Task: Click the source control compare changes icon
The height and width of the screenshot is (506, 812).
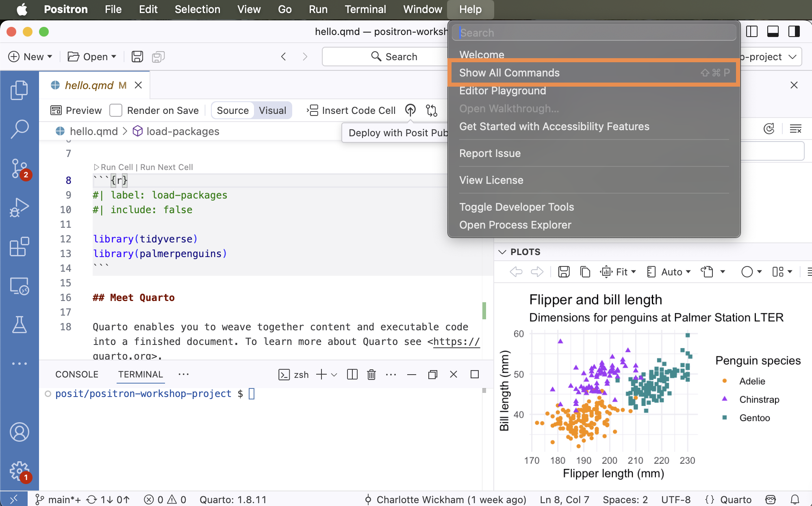Action: click(432, 110)
